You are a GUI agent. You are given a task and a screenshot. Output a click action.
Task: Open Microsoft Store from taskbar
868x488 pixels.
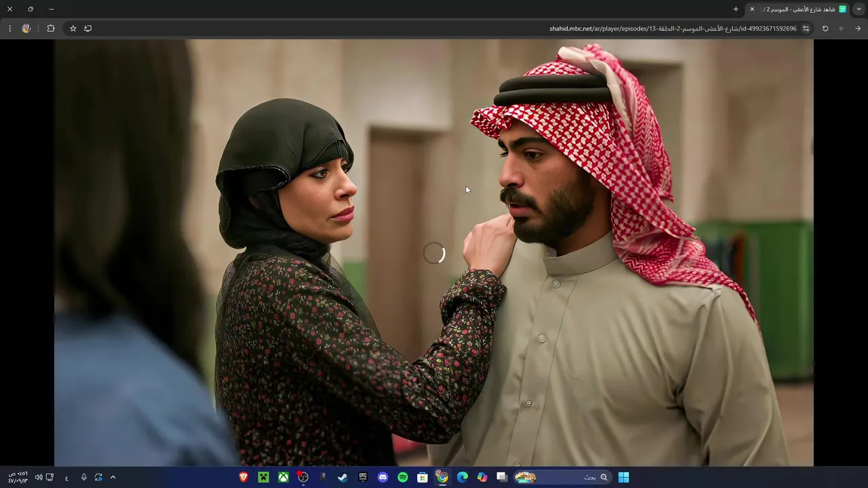(x=422, y=477)
